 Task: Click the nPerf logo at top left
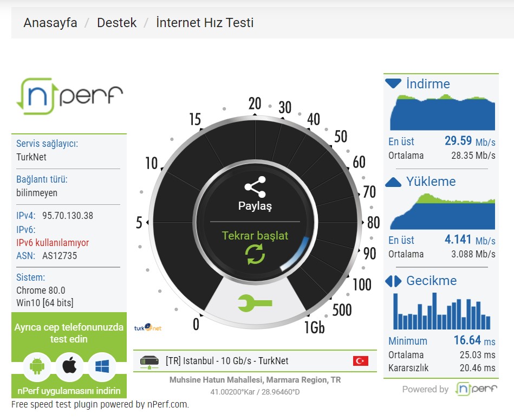click(x=69, y=96)
